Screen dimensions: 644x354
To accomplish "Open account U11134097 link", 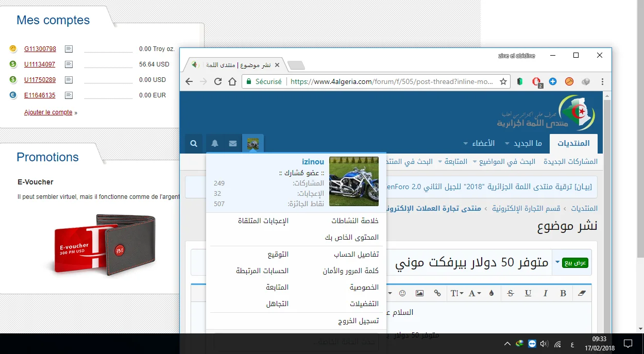I will pos(40,64).
